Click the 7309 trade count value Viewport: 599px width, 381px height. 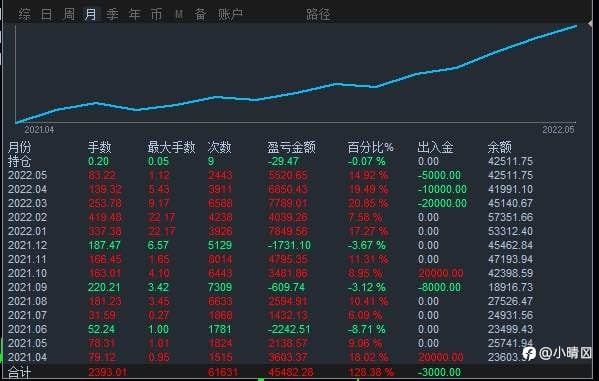pyautogui.click(x=220, y=288)
